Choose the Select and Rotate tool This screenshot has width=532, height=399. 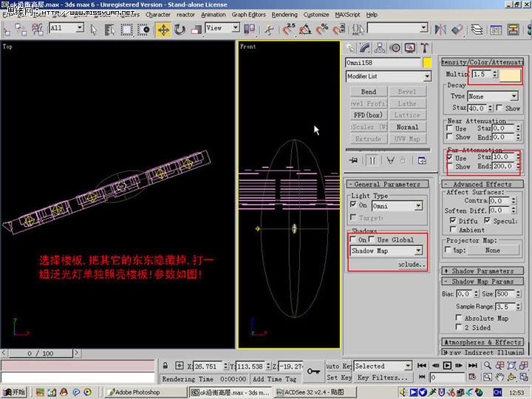pos(180,30)
